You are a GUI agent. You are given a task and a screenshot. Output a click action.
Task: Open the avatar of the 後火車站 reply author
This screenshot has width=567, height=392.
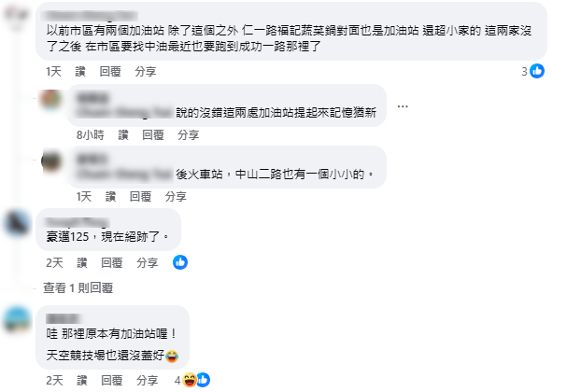(51, 161)
